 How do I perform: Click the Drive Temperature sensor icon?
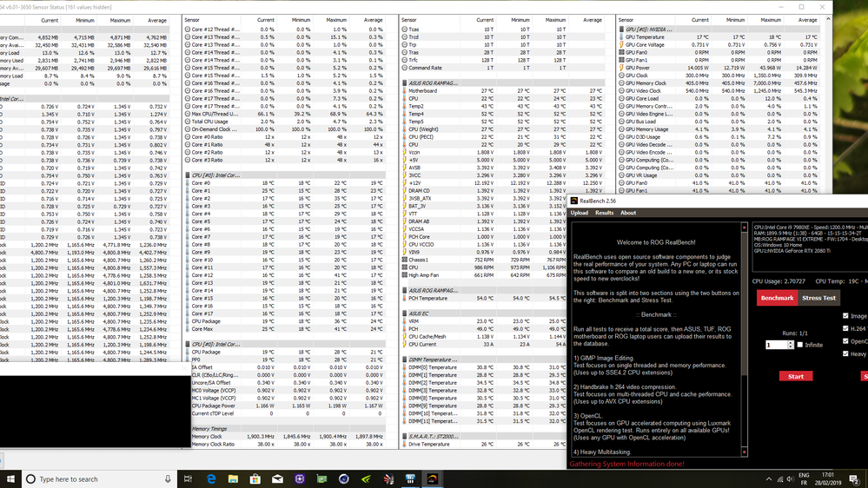pyautogui.click(x=405, y=444)
